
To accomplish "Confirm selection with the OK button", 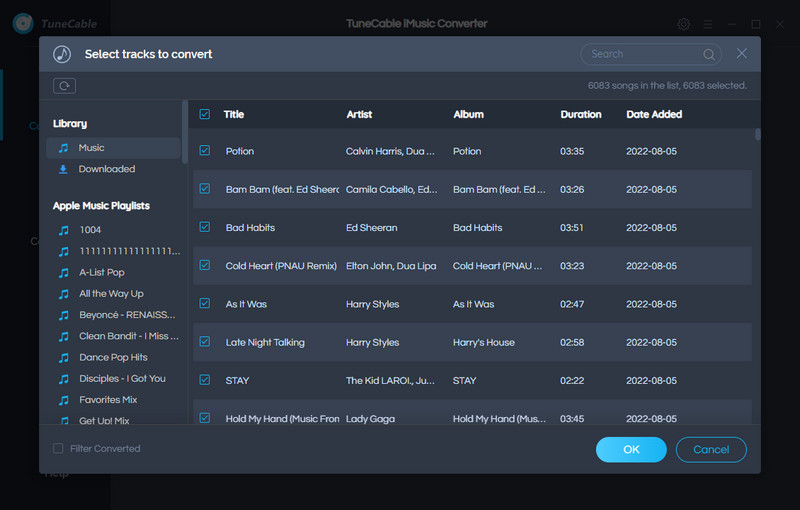I will tap(631, 449).
